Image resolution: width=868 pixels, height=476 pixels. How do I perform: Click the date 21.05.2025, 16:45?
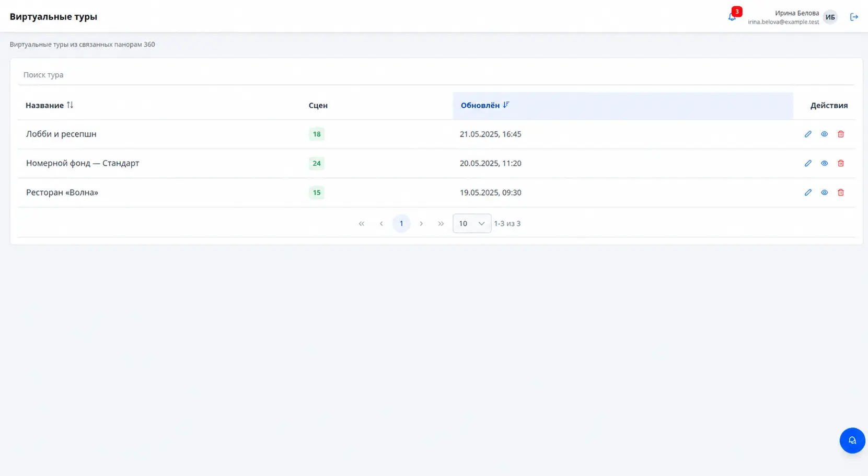[x=490, y=134]
